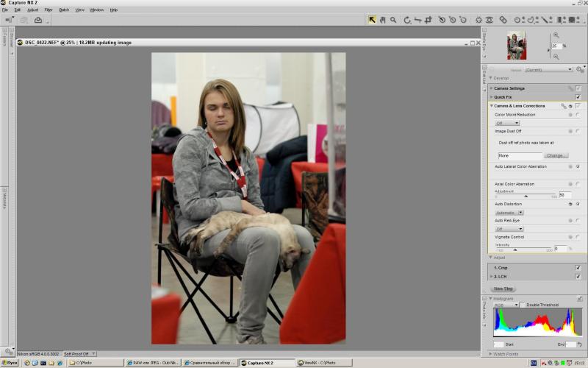Open the Filter menu
This screenshot has width=588, height=368.
(49, 10)
